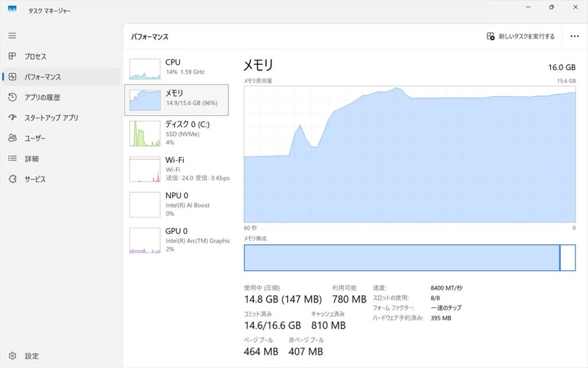Click the 14.9/15.6 GB (96%) memory text
The width and height of the screenshot is (588, 368).
click(x=192, y=103)
